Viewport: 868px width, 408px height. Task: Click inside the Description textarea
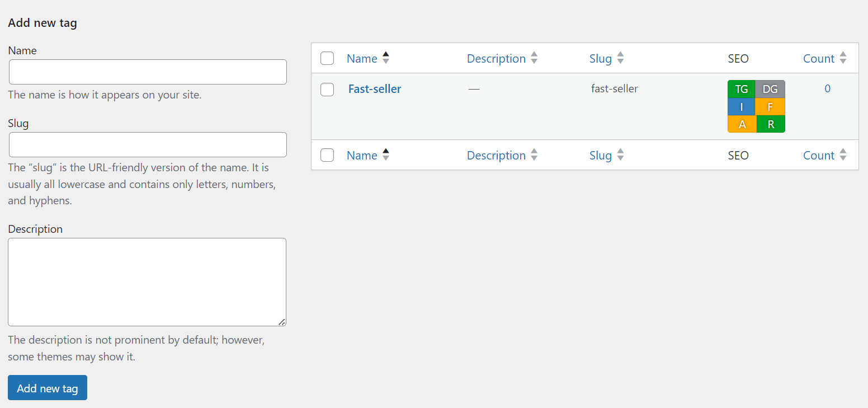click(147, 282)
